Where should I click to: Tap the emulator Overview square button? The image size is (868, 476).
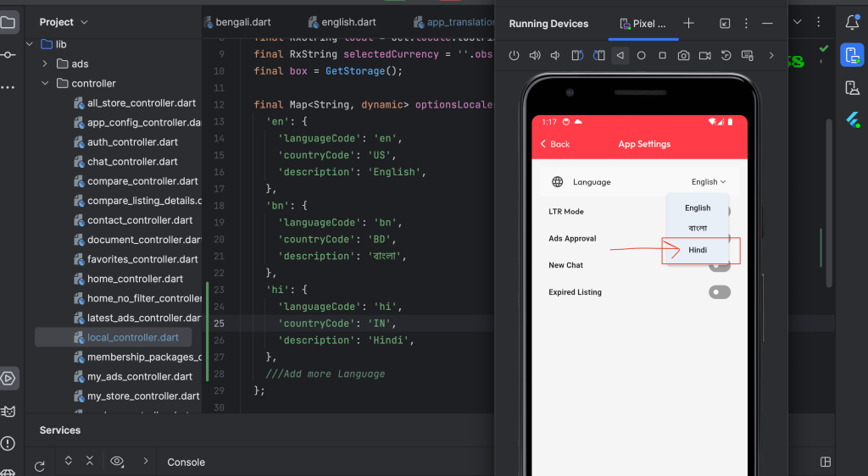(662, 55)
